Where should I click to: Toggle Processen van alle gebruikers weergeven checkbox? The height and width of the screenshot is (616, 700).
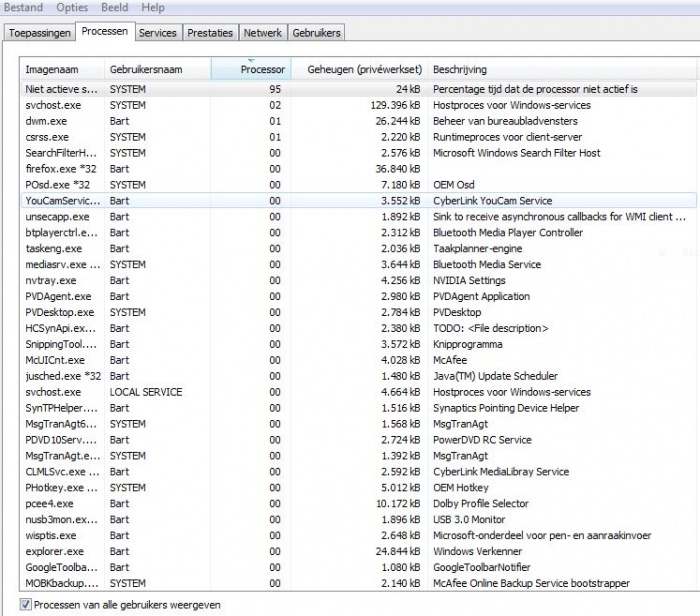coord(26,605)
